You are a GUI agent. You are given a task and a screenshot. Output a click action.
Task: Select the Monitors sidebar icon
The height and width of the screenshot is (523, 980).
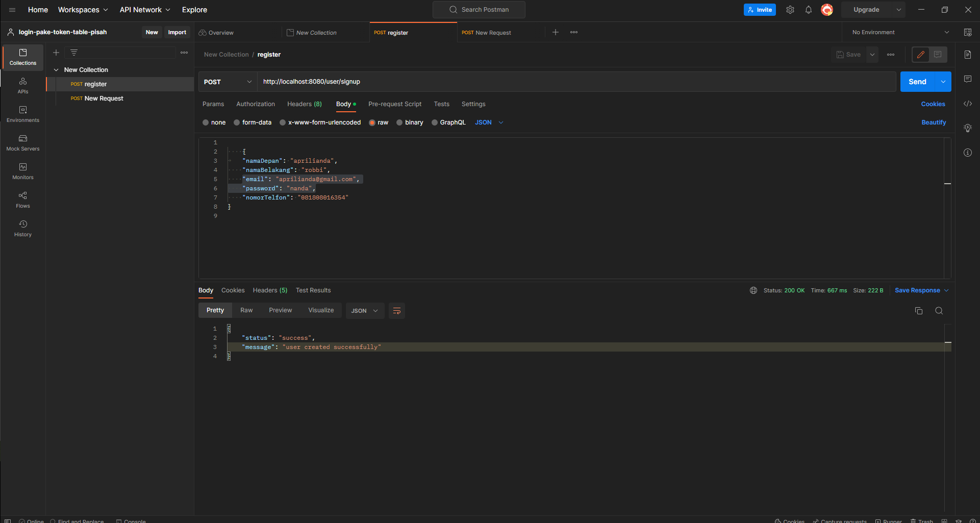(23, 171)
